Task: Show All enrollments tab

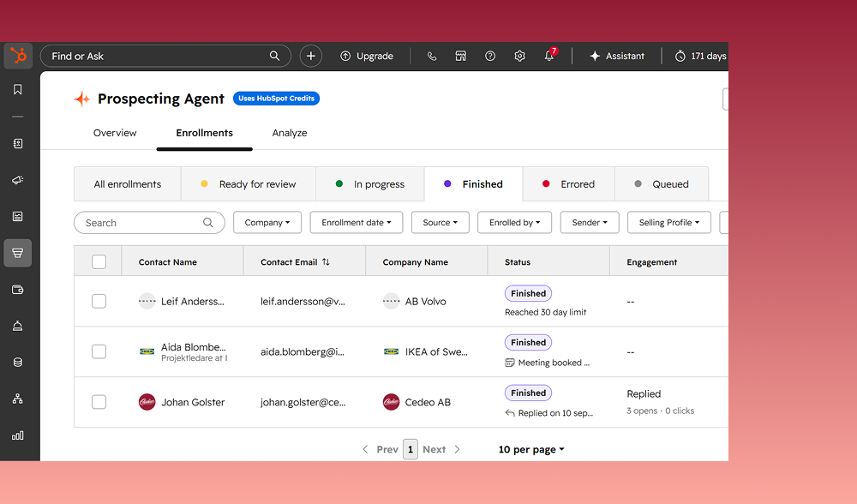Action: pyautogui.click(x=128, y=184)
